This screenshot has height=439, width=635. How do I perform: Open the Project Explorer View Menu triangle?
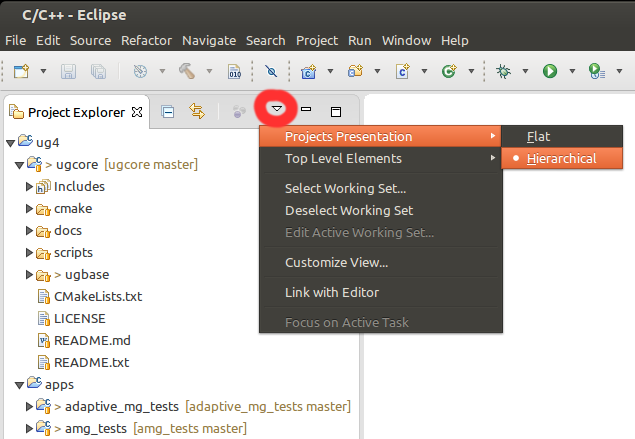tap(277, 109)
